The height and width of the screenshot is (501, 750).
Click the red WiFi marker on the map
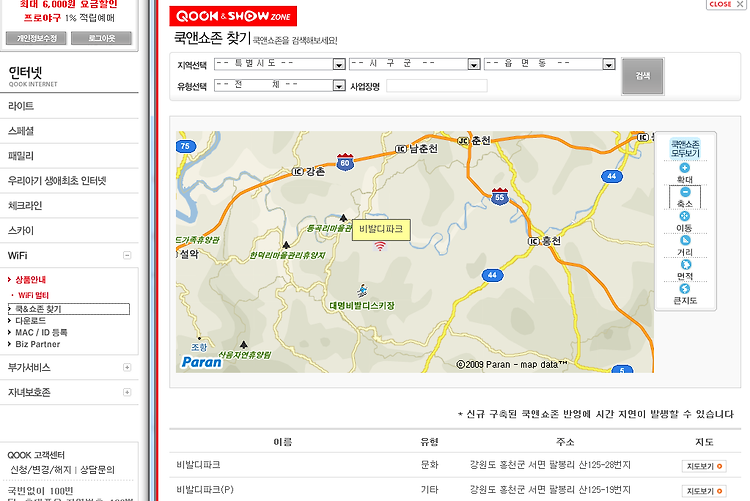380,246
